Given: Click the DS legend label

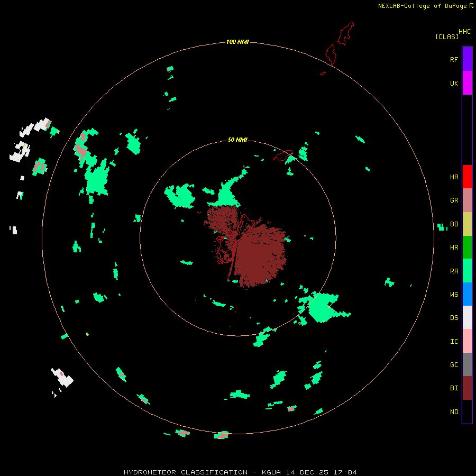Looking at the screenshot, I should click(454, 318).
